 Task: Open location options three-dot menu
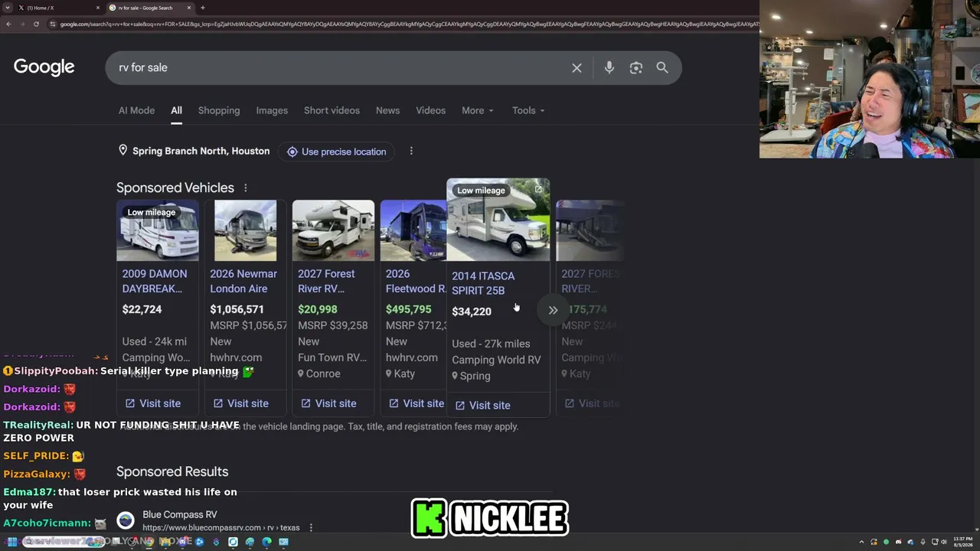[411, 151]
